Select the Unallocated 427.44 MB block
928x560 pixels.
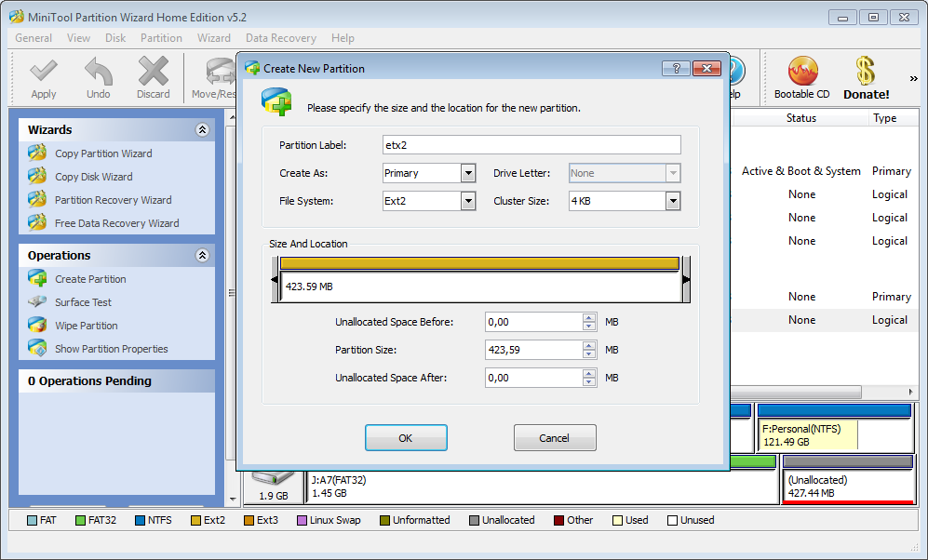tap(848, 480)
